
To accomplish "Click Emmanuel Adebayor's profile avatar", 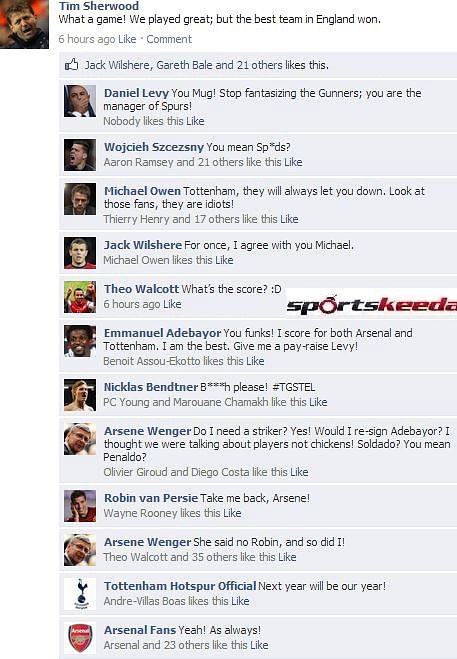I will pos(80,341).
